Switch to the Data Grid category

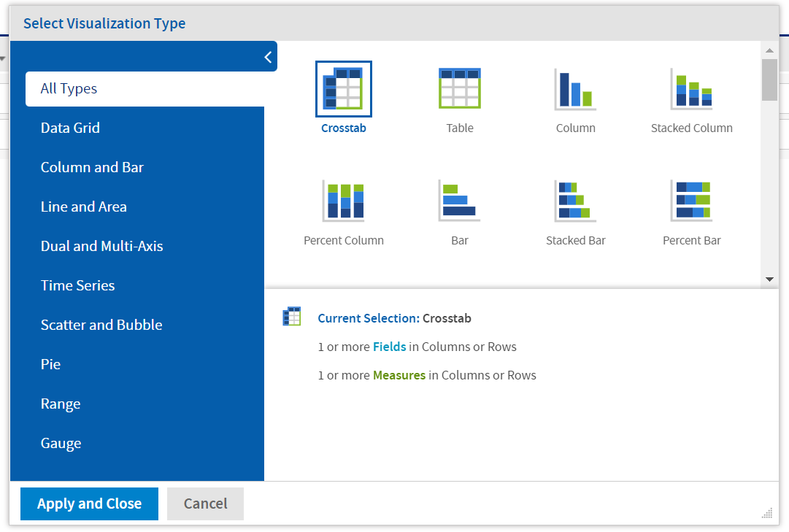click(x=70, y=127)
